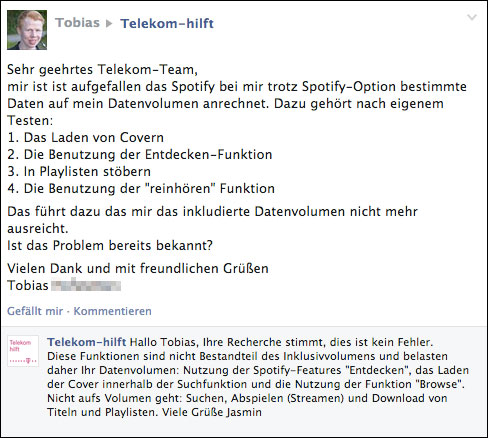The height and width of the screenshot is (438, 488).
Task: Open Tobias's profile photo
Action: click(27, 30)
